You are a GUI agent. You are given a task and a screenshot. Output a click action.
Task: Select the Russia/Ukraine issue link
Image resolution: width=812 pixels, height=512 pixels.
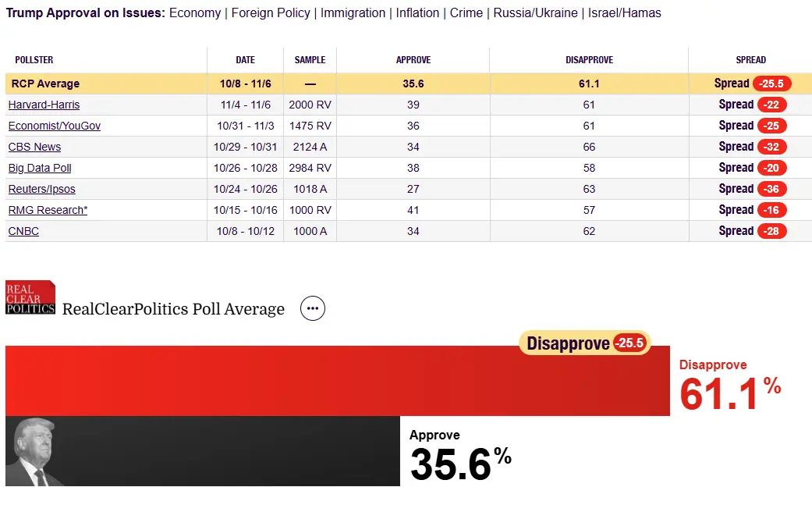point(536,13)
